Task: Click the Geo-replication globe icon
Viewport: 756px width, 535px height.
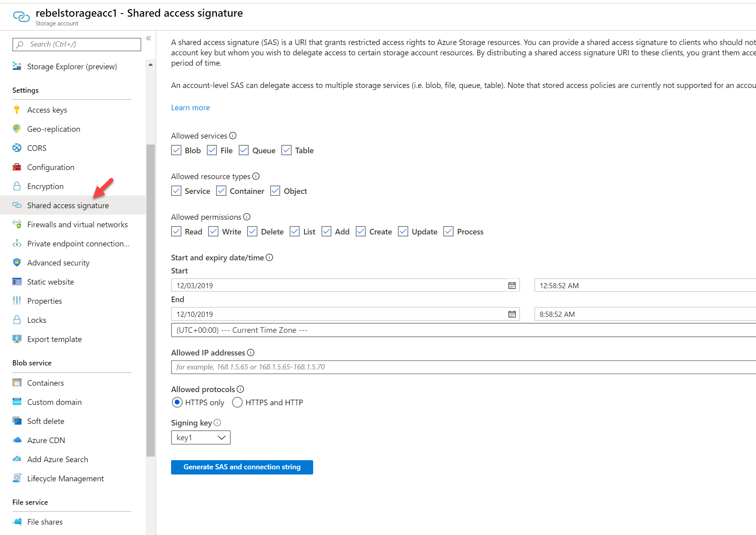Action: 17,129
